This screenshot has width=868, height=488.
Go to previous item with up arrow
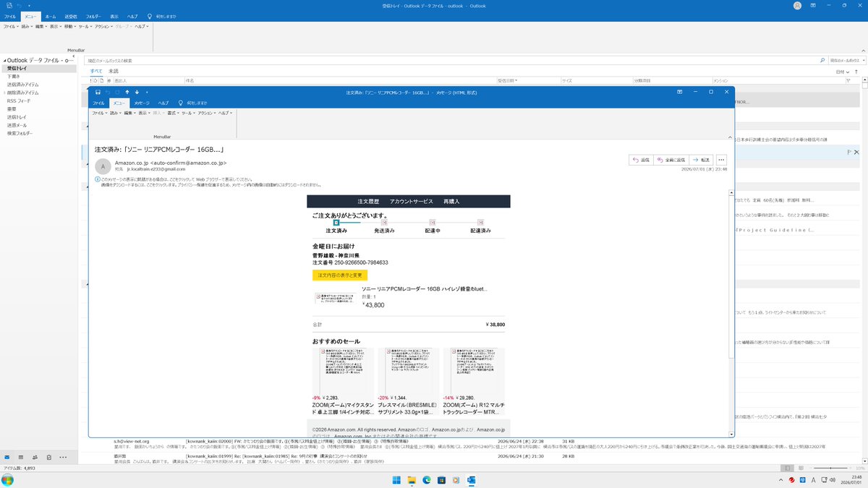pyautogui.click(x=127, y=93)
